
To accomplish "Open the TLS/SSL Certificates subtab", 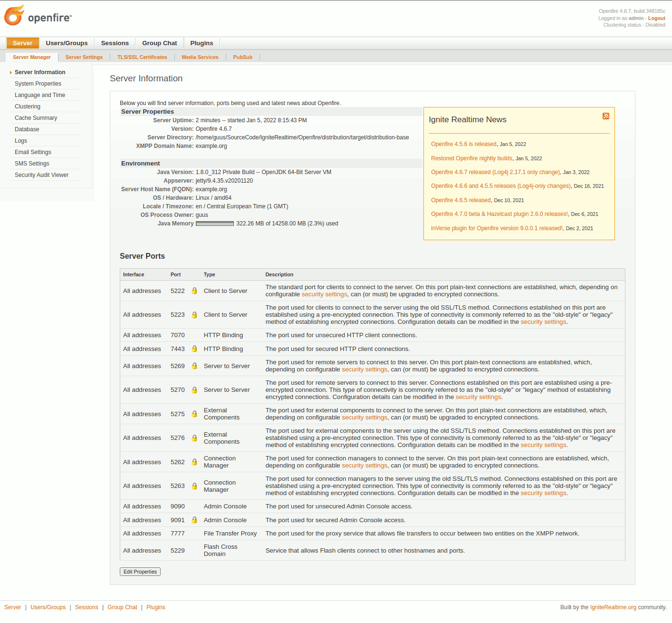I will coord(142,57).
